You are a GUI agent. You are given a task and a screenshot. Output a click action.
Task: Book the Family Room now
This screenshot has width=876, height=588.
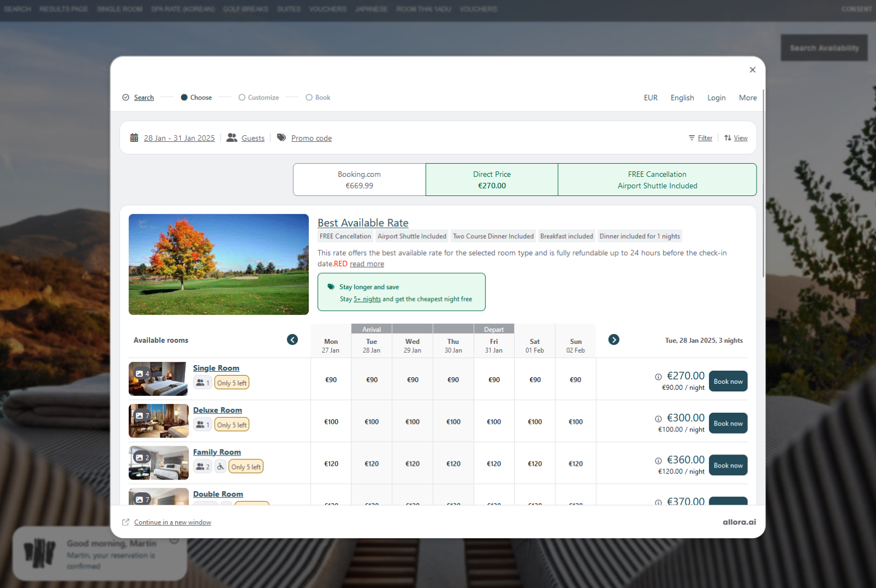(x=728, y=465)
